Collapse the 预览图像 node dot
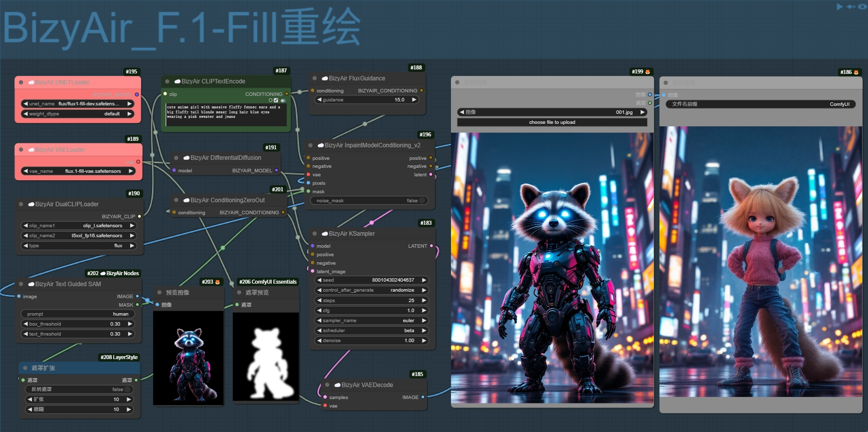Screen dimensions: 868x432 pyautogui.click(x=160, y=293)
